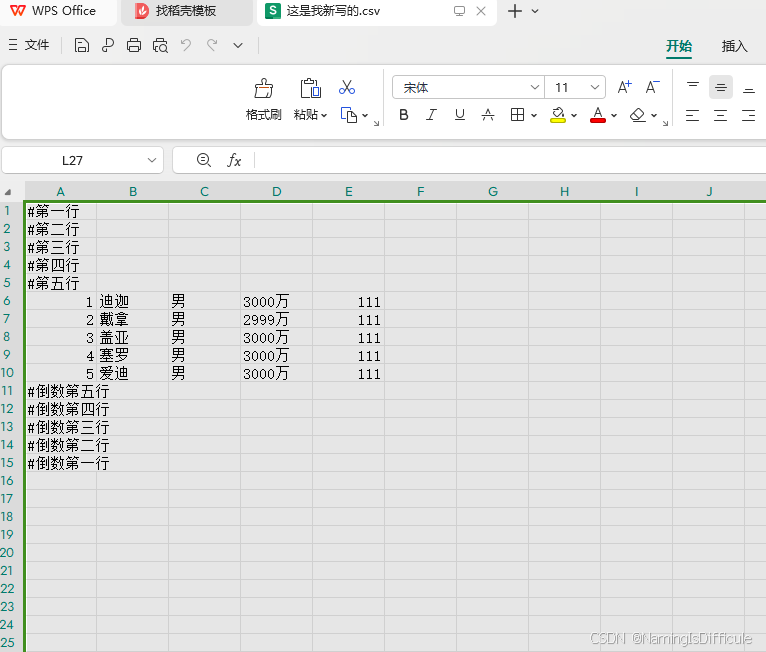Click the Copy icon

coord(349,115)
